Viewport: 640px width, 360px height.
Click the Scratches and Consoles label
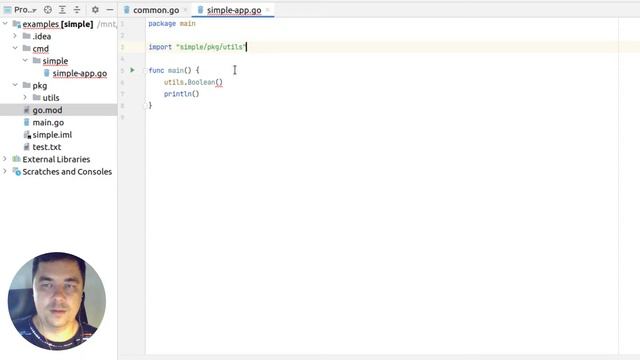tap(67, 171)
